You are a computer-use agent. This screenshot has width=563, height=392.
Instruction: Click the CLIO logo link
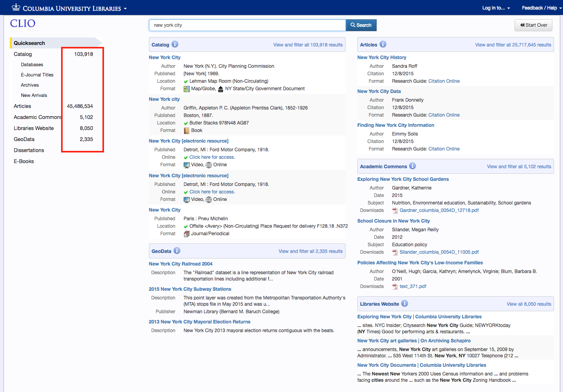click(23, 24)
